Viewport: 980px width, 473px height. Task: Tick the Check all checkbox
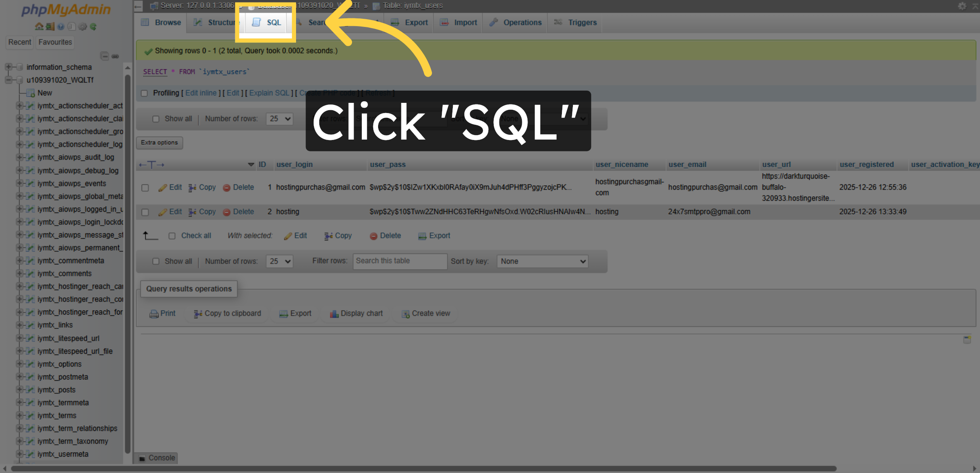pyautogui.click(x=172, y=236)
